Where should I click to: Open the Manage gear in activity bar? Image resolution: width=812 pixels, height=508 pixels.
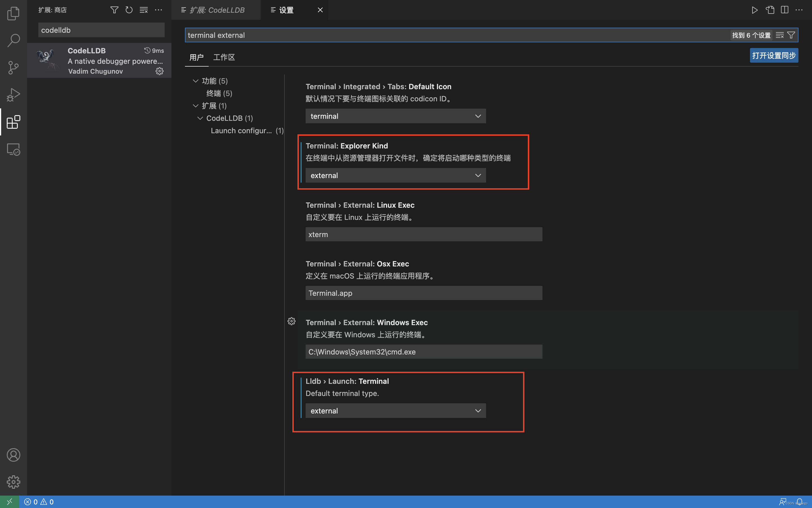tap(14, 482)
